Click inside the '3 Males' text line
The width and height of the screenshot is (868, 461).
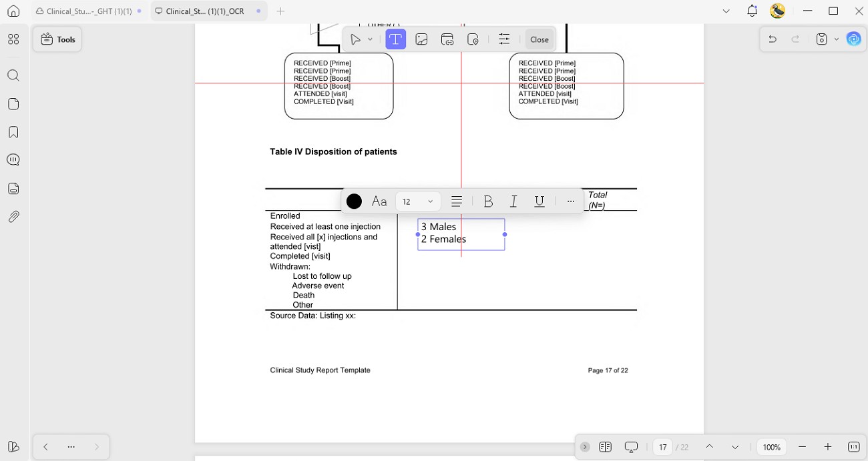439,227
